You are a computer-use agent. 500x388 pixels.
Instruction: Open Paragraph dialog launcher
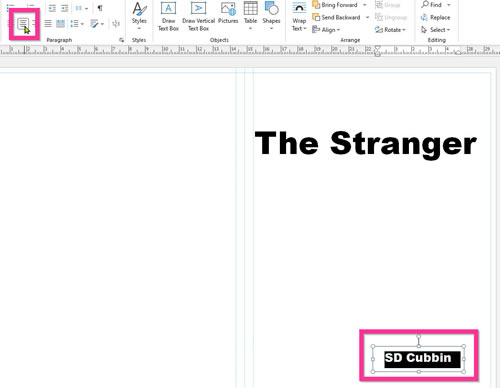(121, 40)
